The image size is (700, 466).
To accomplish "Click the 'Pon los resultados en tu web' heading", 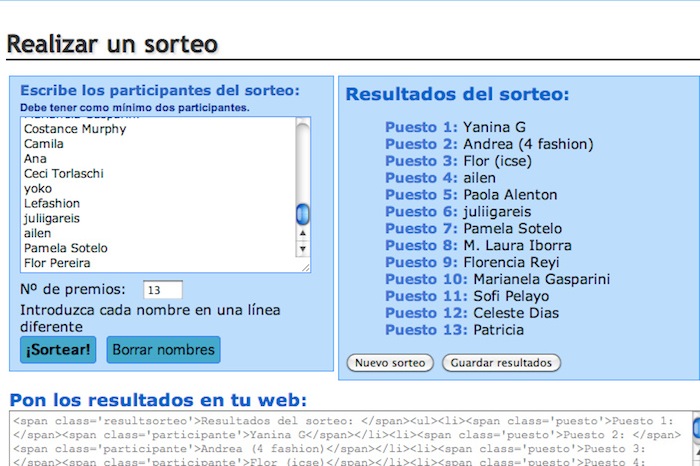I will (158, 399).
